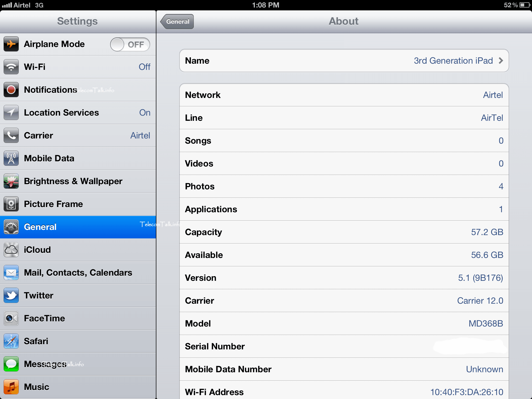Viewport: 532px width, 399px height.
Task: Tap the Music note icon
Action: click(x=11, y=387)
